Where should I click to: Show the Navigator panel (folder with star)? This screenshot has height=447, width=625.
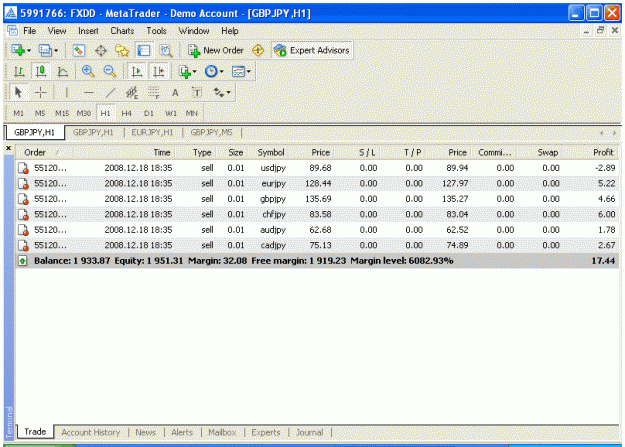point(122,51)
